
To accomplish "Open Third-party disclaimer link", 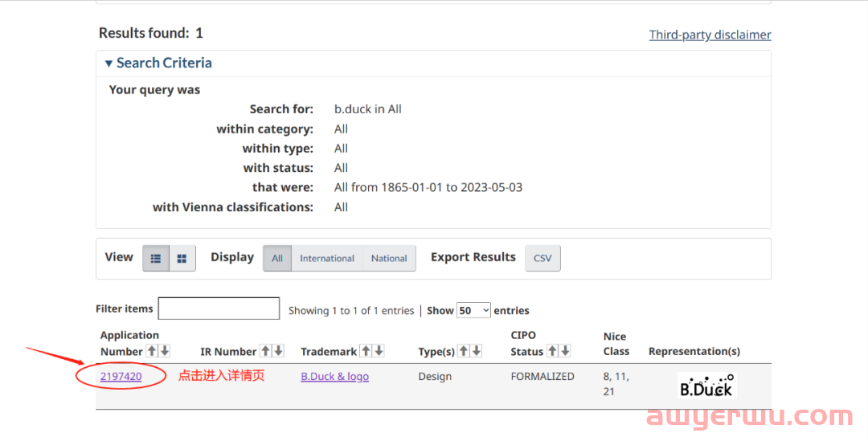I will [x=710, y=35].
